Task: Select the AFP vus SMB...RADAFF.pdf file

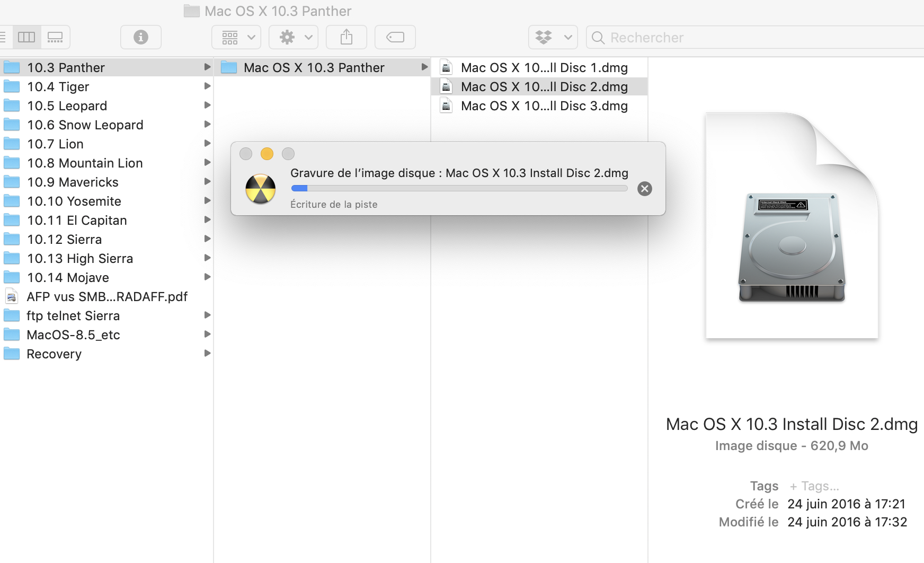Action: (x=106, y=296)
